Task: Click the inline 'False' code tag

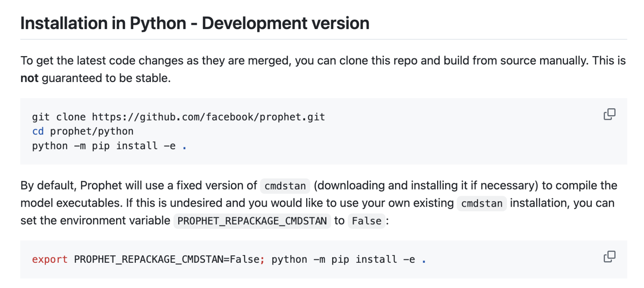Action: pos(366,221)
